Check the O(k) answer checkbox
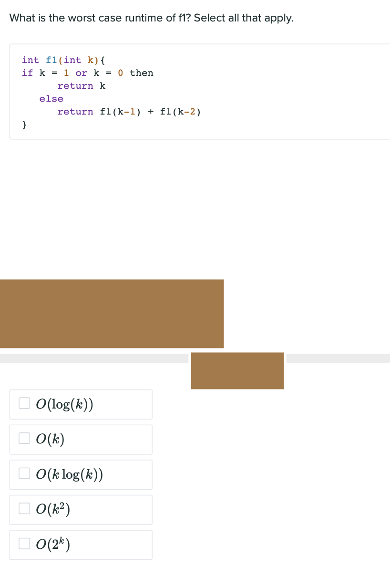Viewport: 390px width, 588px height. (24, 438)
